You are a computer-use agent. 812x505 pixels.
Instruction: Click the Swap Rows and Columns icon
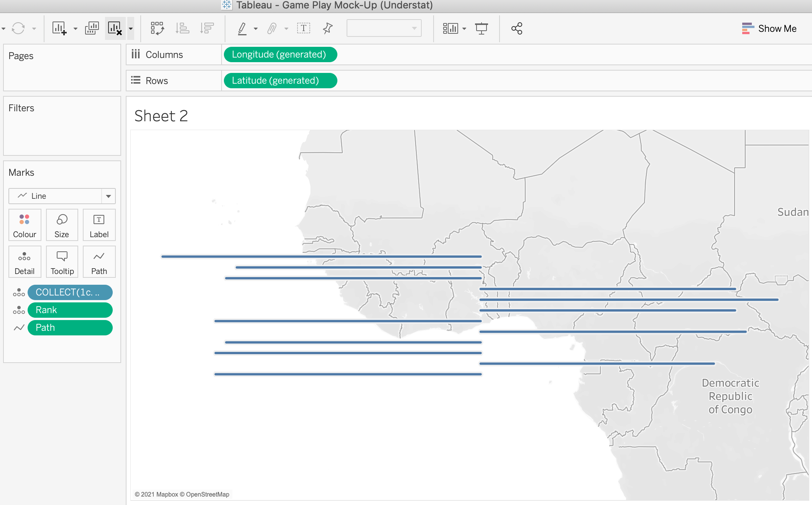pyautogui.click(x=157, y=28)
